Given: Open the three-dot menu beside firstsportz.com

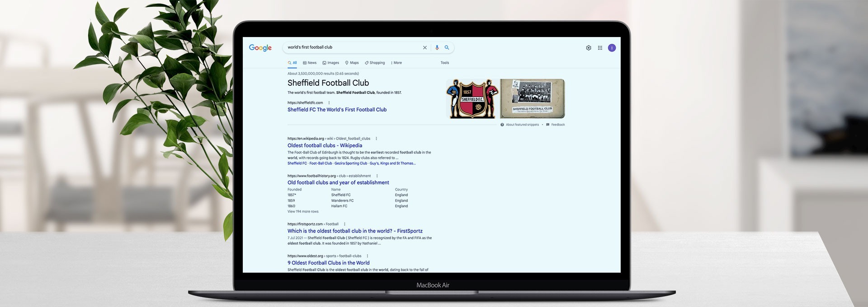Looking at the screenshot, I should point(344,224).
